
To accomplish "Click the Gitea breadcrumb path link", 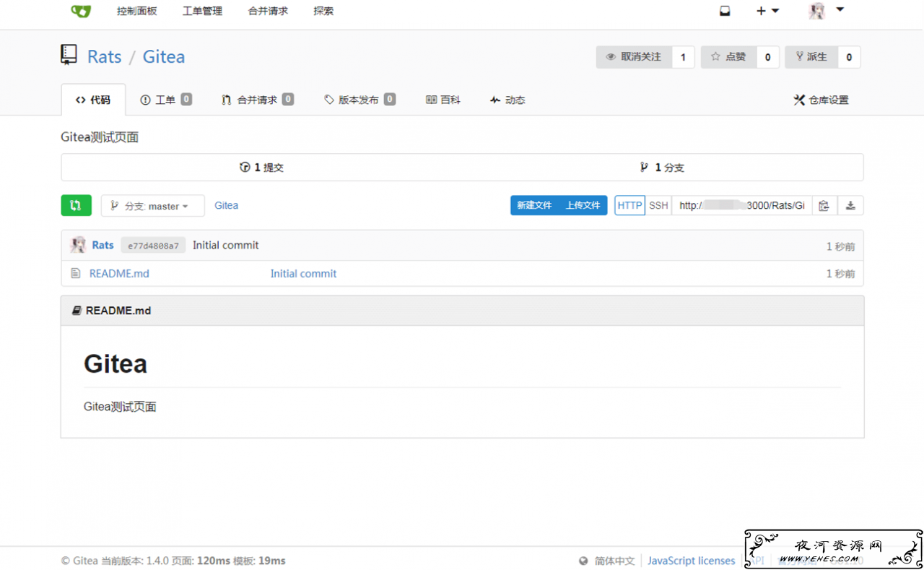I will pos(227,205).
